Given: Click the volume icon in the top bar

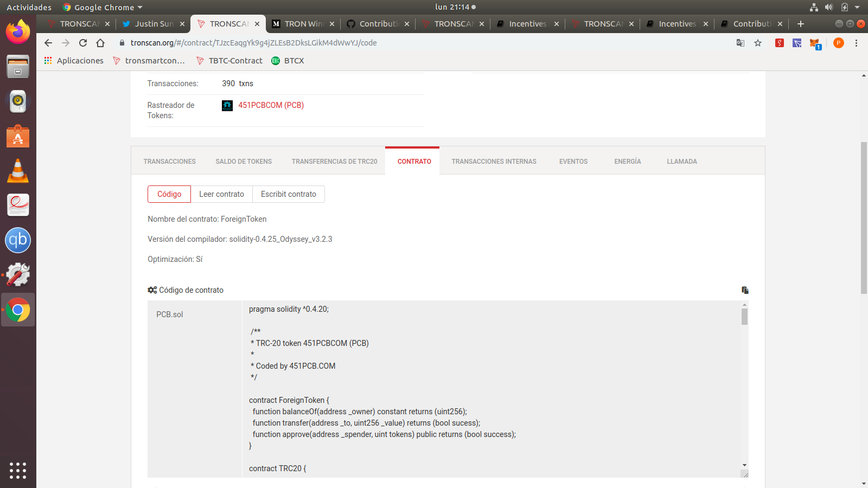Looking at the screenshot, I should click(829, 7).
